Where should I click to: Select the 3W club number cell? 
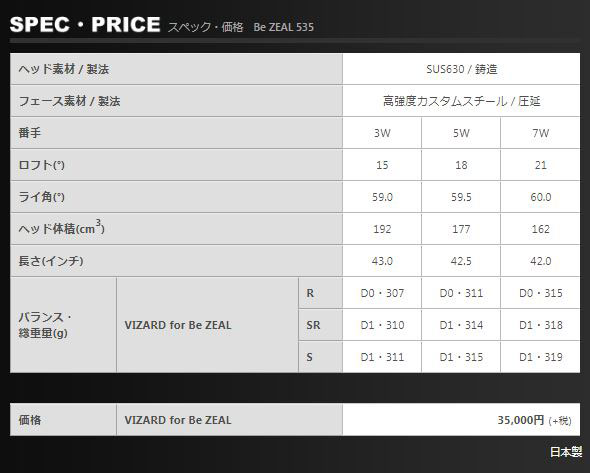(x=382, y=133)
